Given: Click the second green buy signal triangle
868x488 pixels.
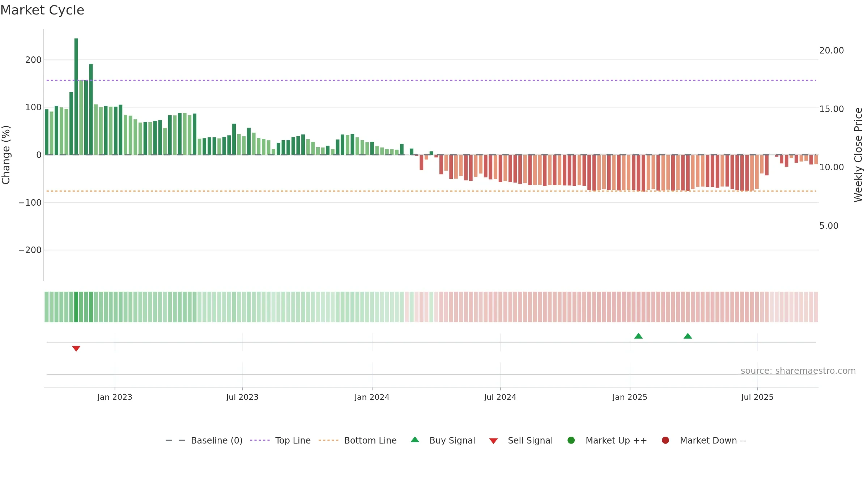Looking at the screenshot, I should tap(688, 336).
